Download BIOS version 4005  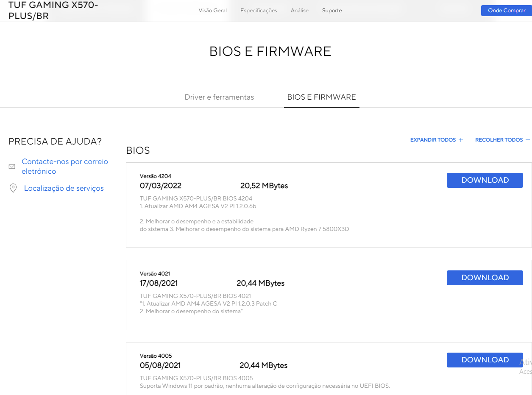tap(485, 360)
